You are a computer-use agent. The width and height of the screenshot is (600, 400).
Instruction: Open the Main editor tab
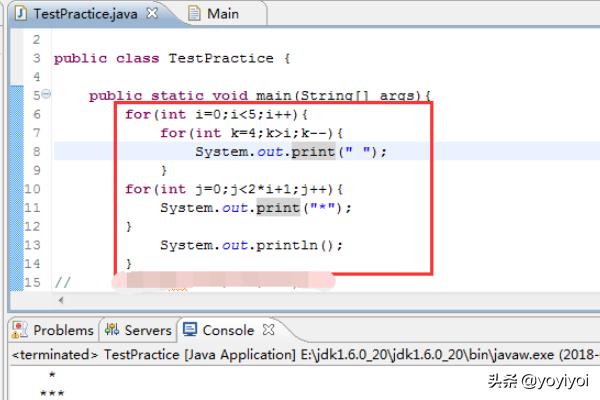[x=223, y=14]
